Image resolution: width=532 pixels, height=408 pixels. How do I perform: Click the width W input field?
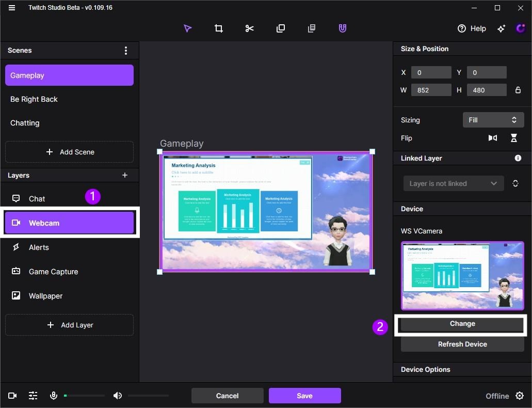coord(431,90)
